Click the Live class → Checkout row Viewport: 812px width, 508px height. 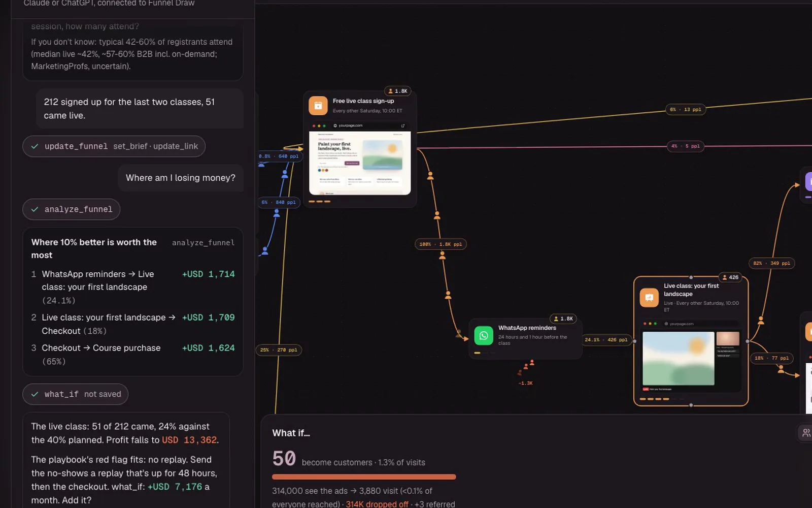(x=133, y=324)
